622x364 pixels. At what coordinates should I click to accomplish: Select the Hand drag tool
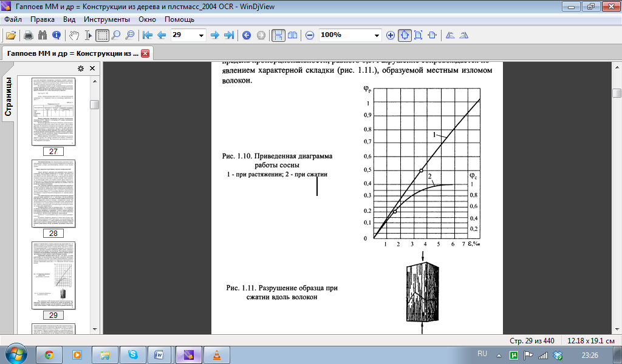[x=74, y=35]
